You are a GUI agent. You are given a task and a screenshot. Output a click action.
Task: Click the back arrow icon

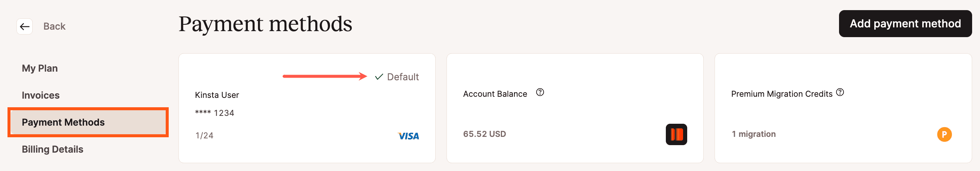(x=25, y=26)
